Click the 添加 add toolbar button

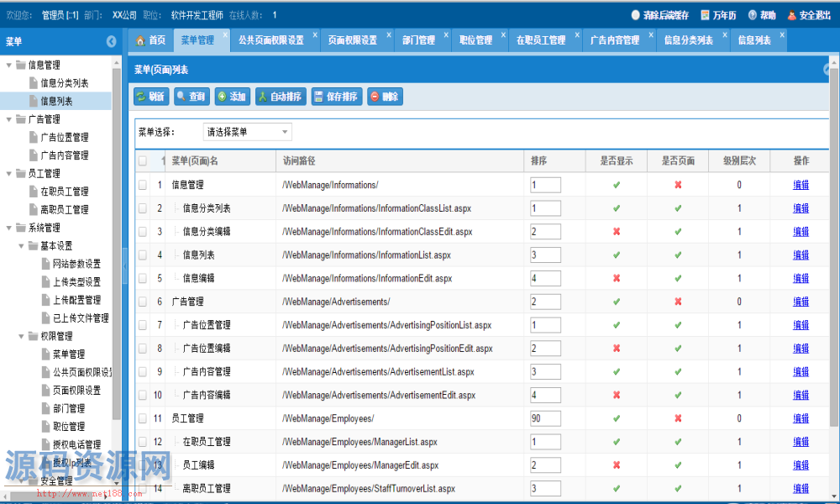click(232, 97)
